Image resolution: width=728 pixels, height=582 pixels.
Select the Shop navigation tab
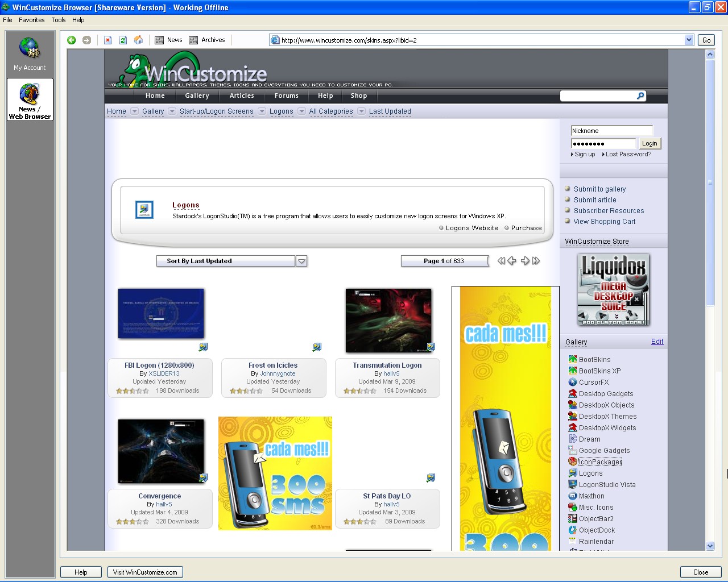pos(359,95)
